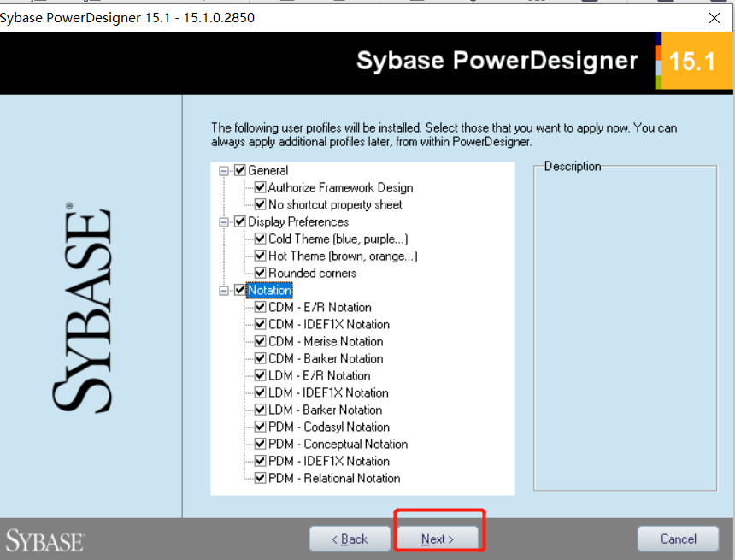Toggle PDM - Codasyl Notation
This screenshot has width=735, height=560.
tap(258, 427)
